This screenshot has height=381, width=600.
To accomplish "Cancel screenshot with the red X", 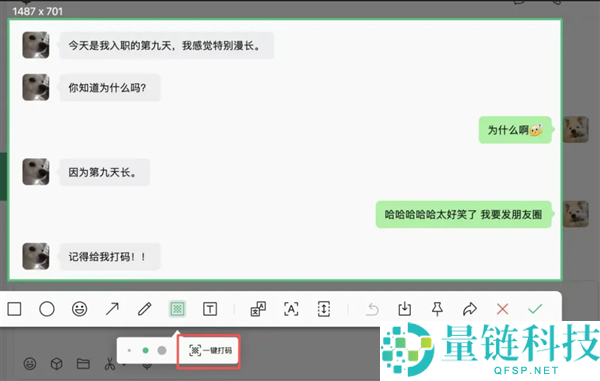I will pos(502,309).
